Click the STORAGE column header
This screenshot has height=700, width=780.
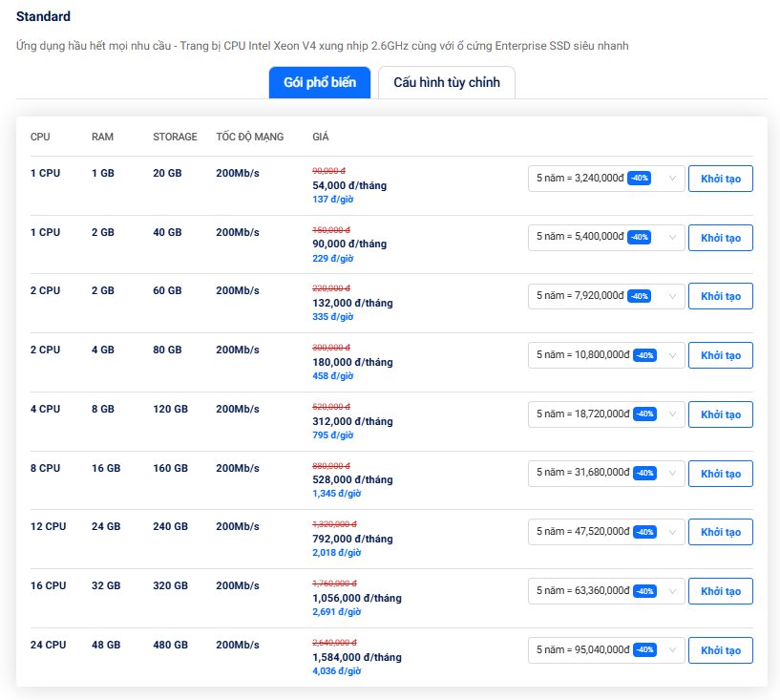tap(175, 137)
